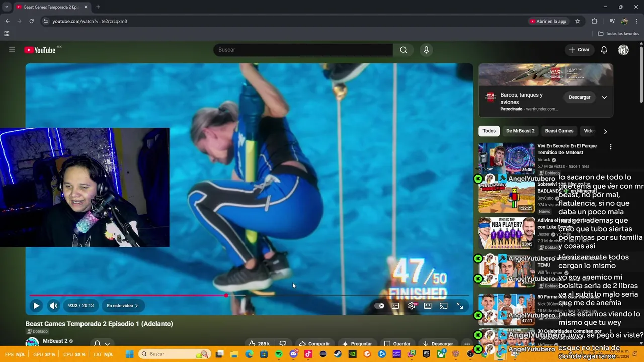Select the Beast Games Temporada 2 tab
The image size is (644, 362).
click(52, 7)
